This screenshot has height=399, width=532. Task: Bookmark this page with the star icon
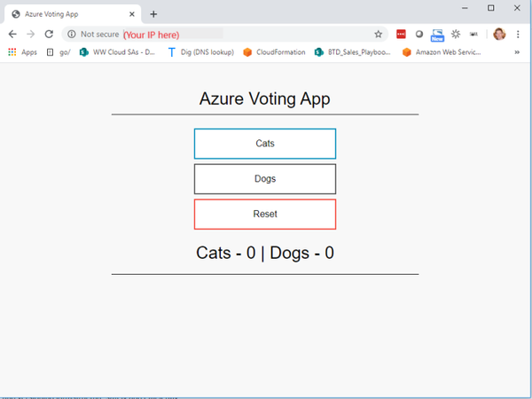(379, 34)
